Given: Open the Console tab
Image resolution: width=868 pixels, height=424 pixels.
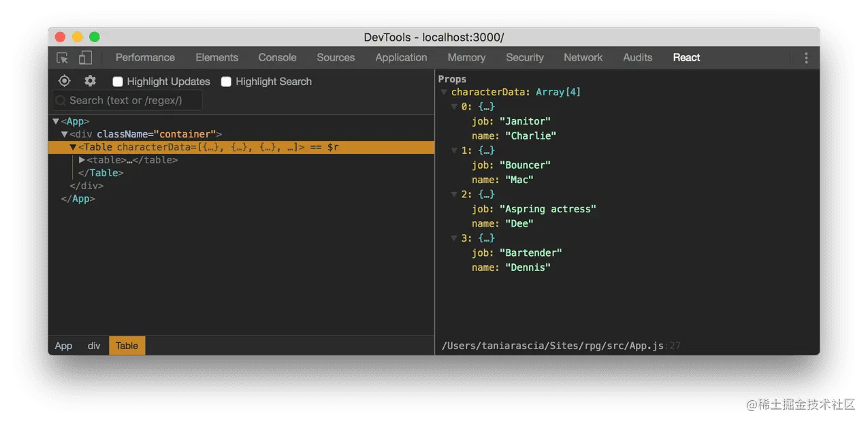Looking at the screenshot, I should [277, 58].
